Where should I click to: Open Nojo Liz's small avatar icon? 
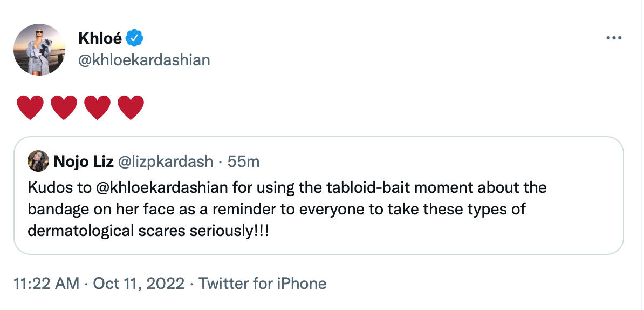pyautogui.click(x=38, y=161)
